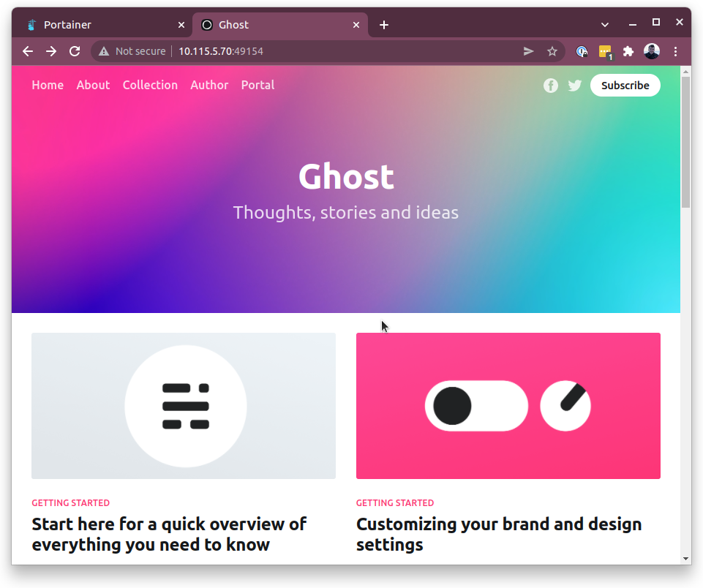The height and width of the screenshot is (588, 703).
Task: Open the Twitter icon link
Action: point(575,86)
